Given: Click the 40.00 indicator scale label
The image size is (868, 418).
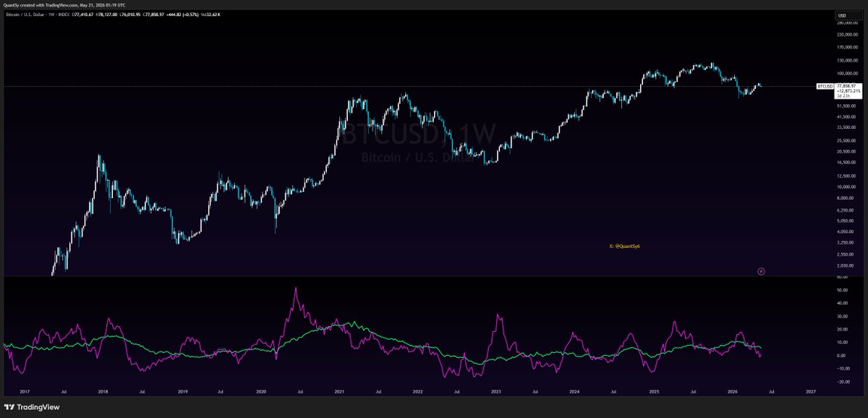Looking at the screenshot, I should point(842,303).
